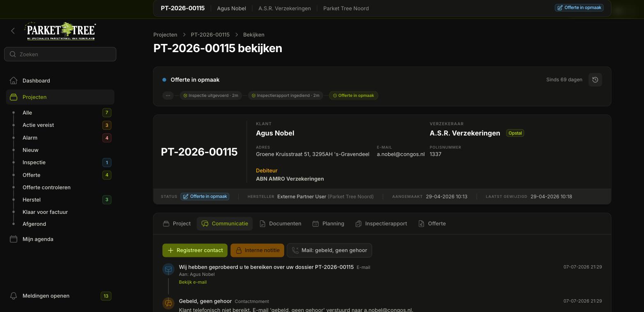Open the Offerte tab

432,224
